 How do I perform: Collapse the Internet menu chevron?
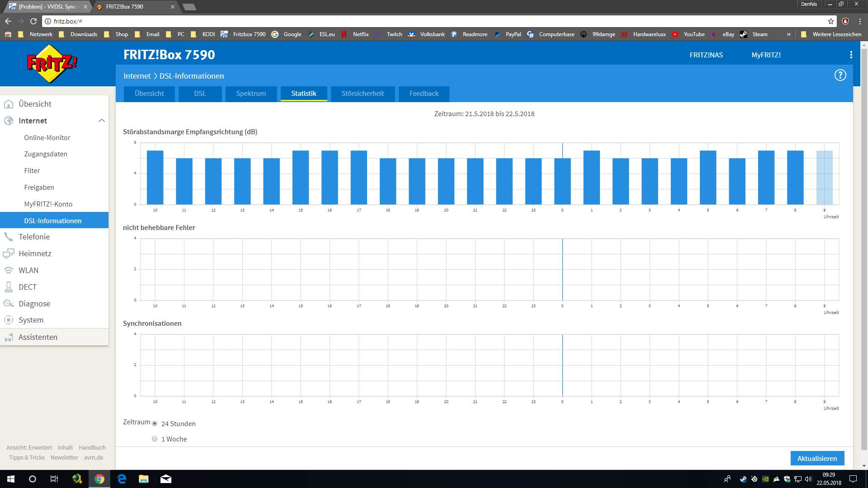101,121
